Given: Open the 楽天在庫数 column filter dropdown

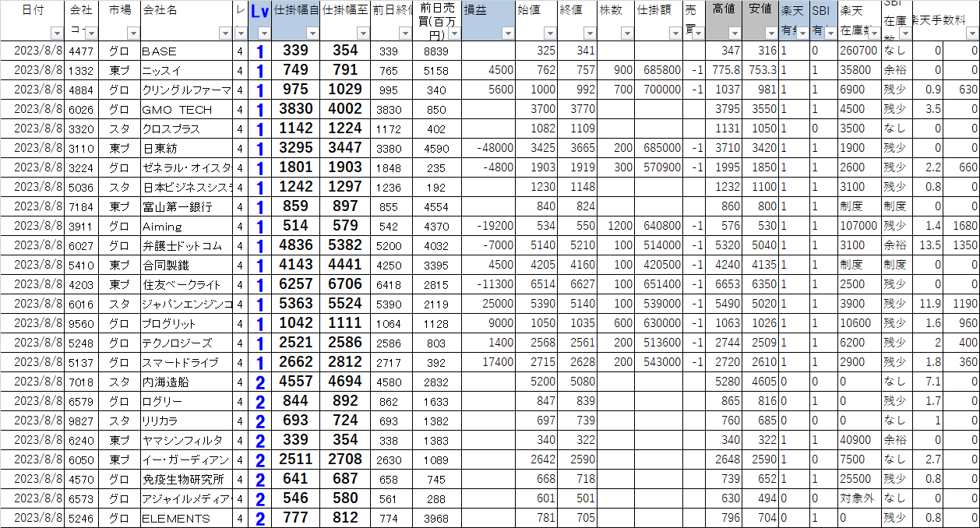Looking at the screenshot, I should pos(873,33).
